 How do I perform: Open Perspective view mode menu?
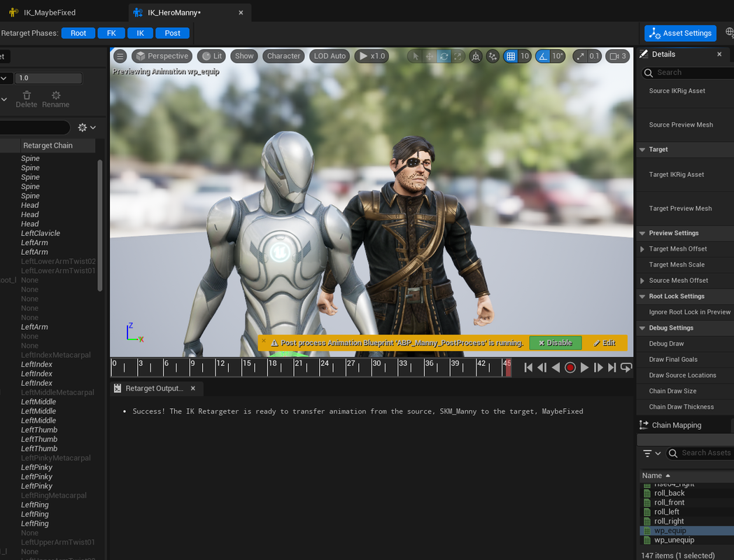pos(162,56)
